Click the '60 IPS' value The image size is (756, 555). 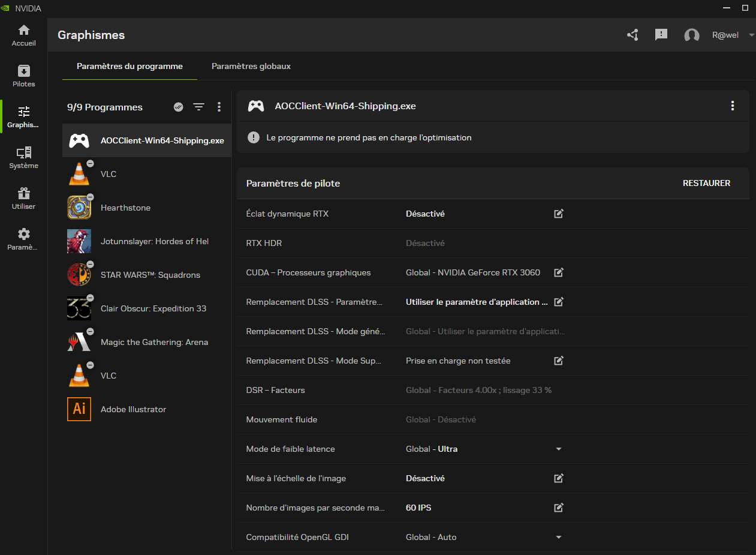pyautogui.click(x=418, y=508)
